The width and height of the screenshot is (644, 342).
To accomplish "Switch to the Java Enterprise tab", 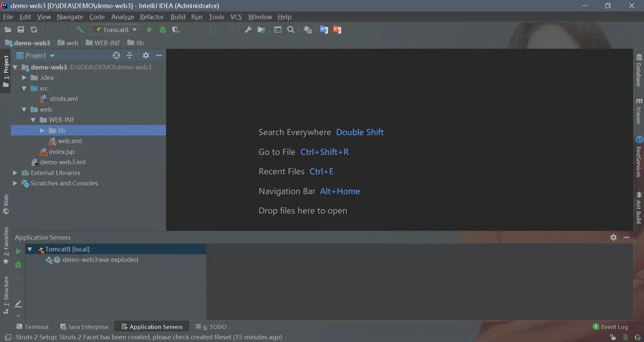I will click(x=85, y=327).
